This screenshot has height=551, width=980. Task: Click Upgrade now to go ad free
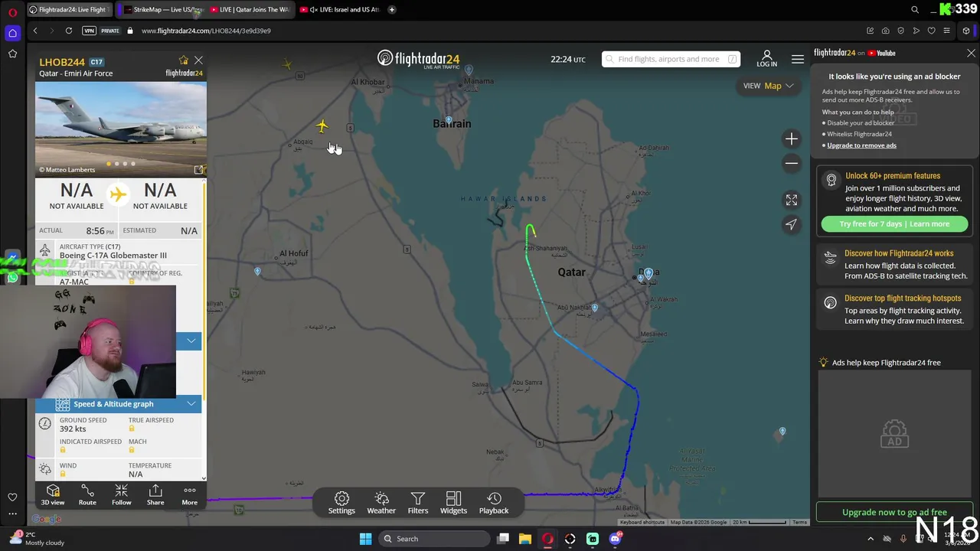[x=894, y=512]
